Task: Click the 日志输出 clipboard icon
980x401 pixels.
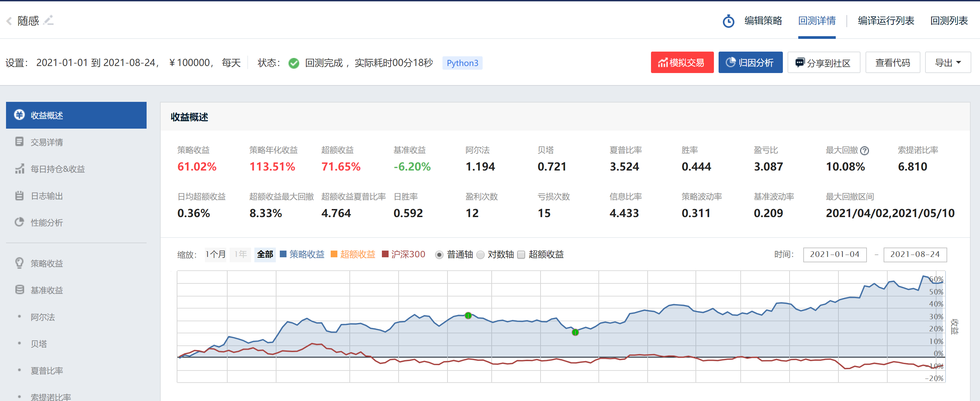Action: 19,195
